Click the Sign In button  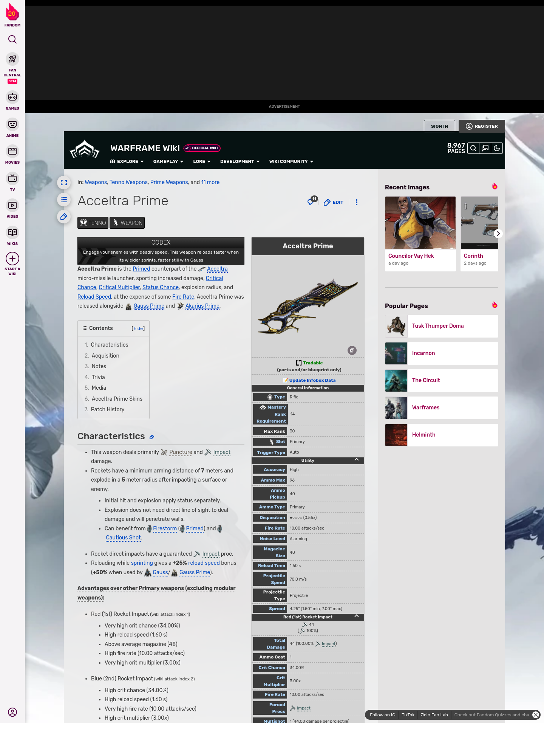click(x=439, y=126)
